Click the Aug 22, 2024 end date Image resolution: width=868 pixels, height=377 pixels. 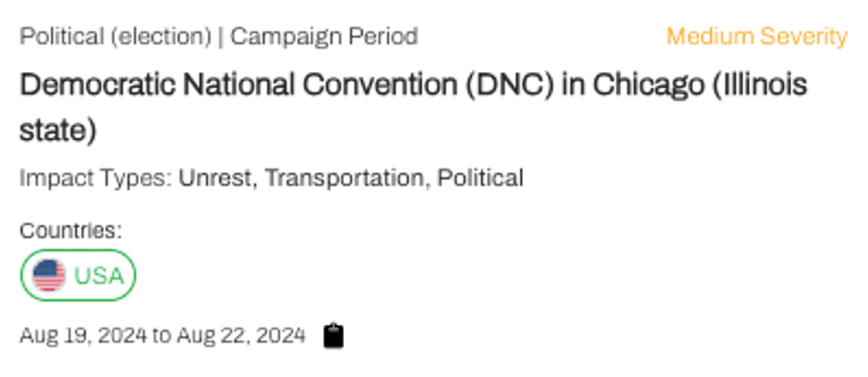241,335
